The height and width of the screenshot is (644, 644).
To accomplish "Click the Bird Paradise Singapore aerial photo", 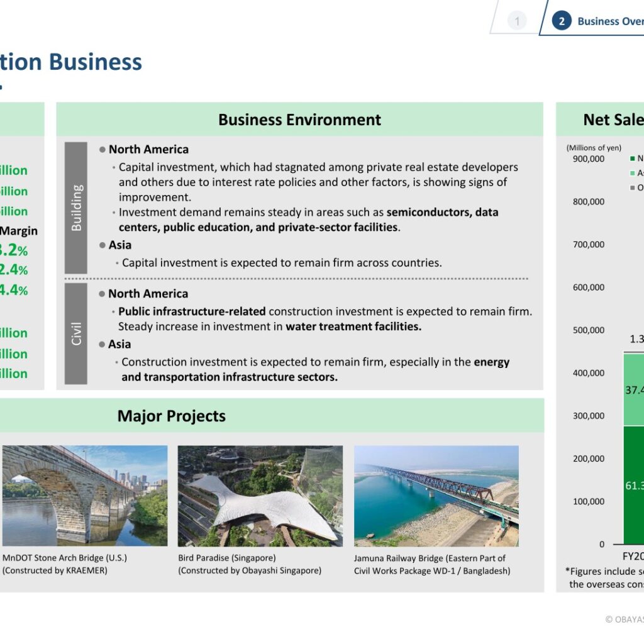I will [x=260, y=496].
